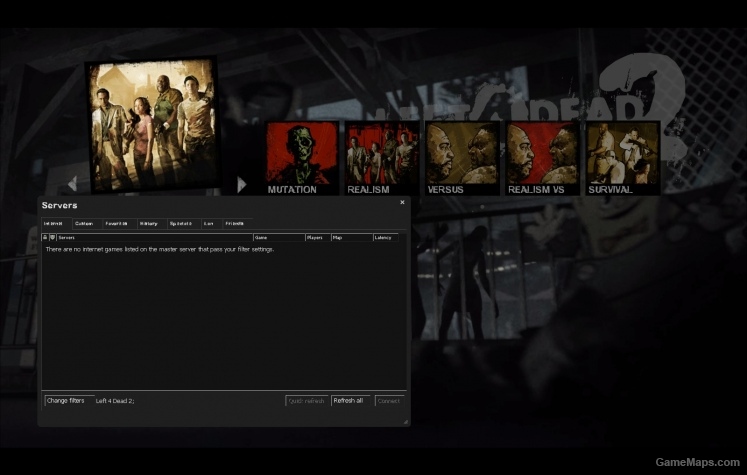Switch to the Internet tab
The image size is (747, 475).
53,223
